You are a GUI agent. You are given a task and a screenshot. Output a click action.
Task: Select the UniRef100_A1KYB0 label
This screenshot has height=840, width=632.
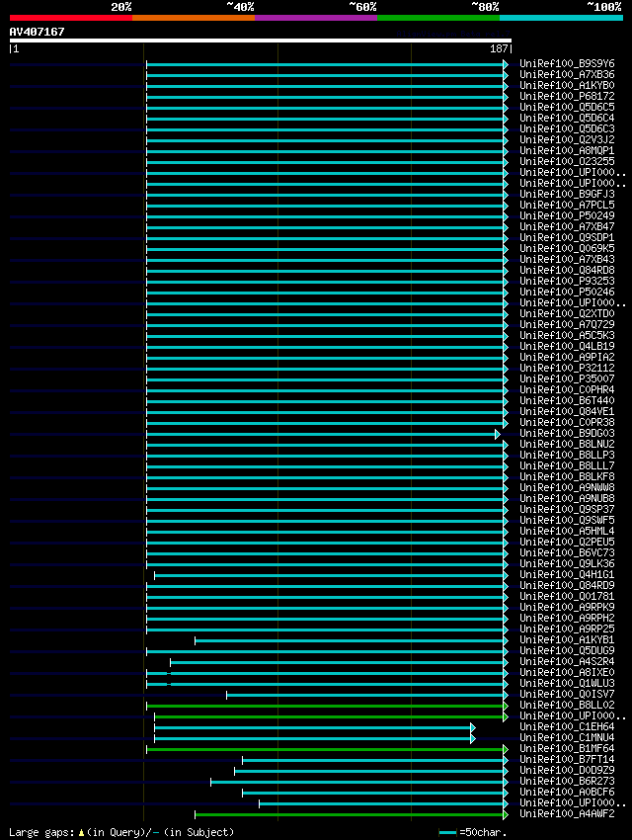(x=567, y=85)
